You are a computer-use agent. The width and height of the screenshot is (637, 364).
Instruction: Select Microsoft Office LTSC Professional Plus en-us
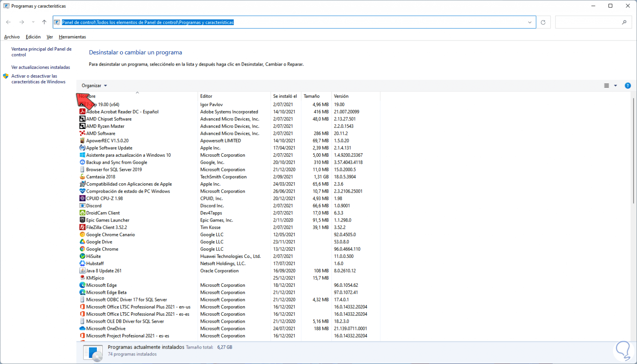click(138, 307)
